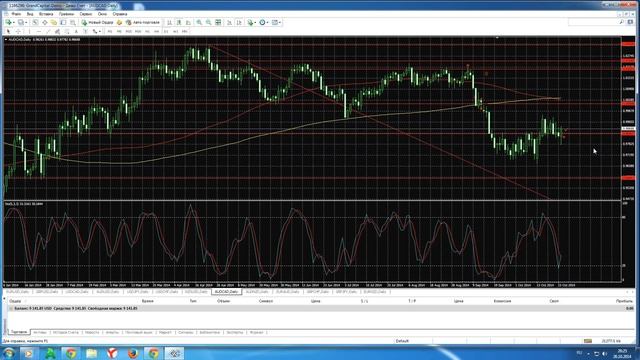640x360 pixels.
Task: Select the text tool
Action: 76,31
